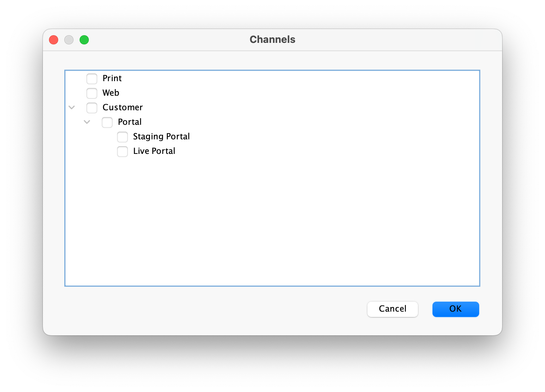Select the Web label in the tree
Image resolution: width=545 pixels, height=392 pixels.
(x=111, y=93)
